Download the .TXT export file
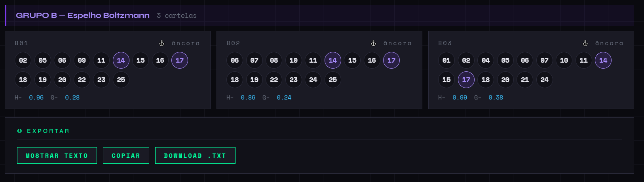Viewport: 644px width, 182px height. (195, 155)
